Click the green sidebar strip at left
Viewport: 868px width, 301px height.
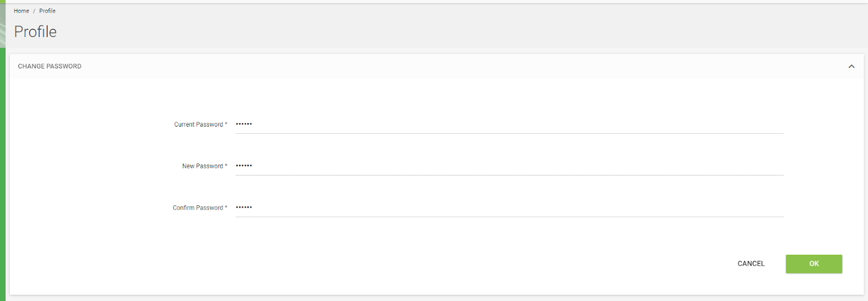pyautogui.click(x=3, y=174)
